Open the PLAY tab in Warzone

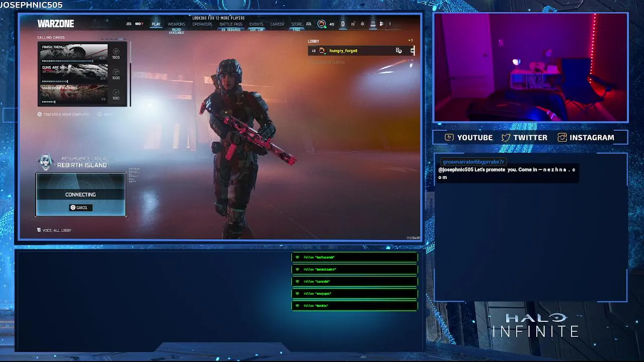tap(156, 24)
